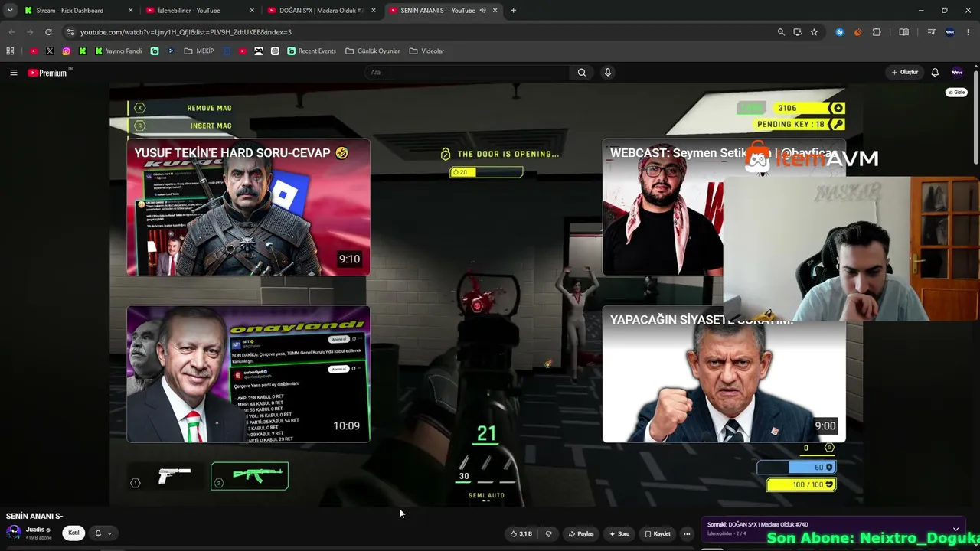
Task: Open the reading mode side panel
Action: click(x=904, y=32)
